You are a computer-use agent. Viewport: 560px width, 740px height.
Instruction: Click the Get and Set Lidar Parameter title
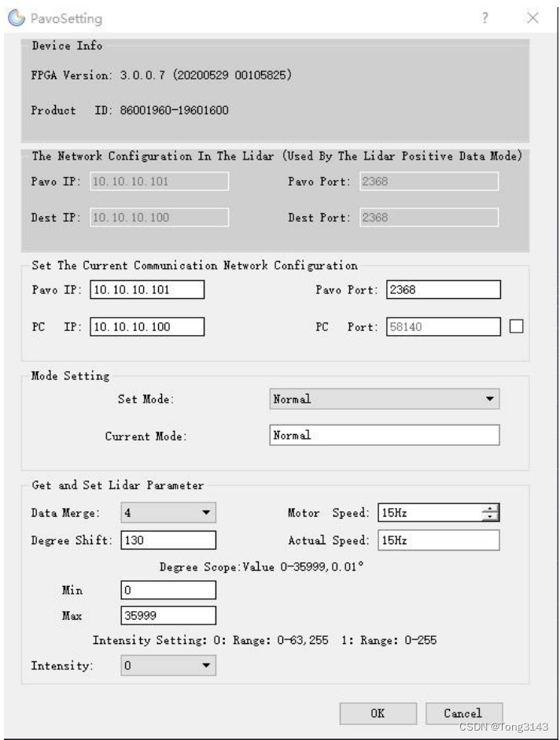pyautogui.click(x=117, y=485)
